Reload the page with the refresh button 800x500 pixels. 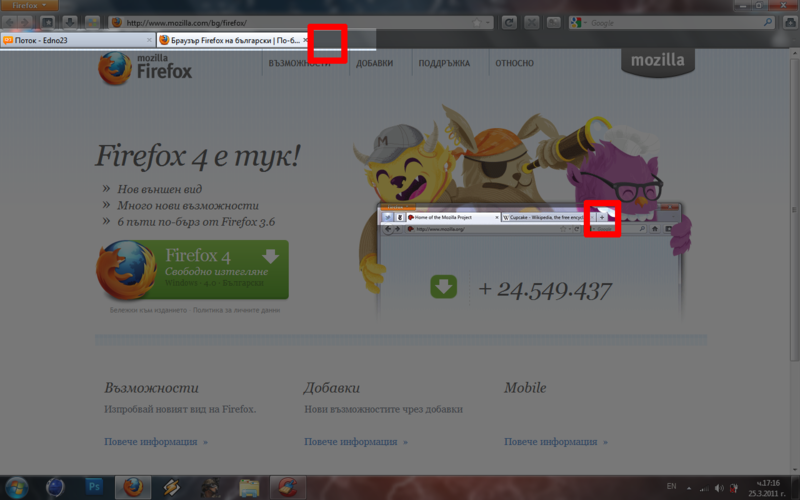(x=509, y=22)
